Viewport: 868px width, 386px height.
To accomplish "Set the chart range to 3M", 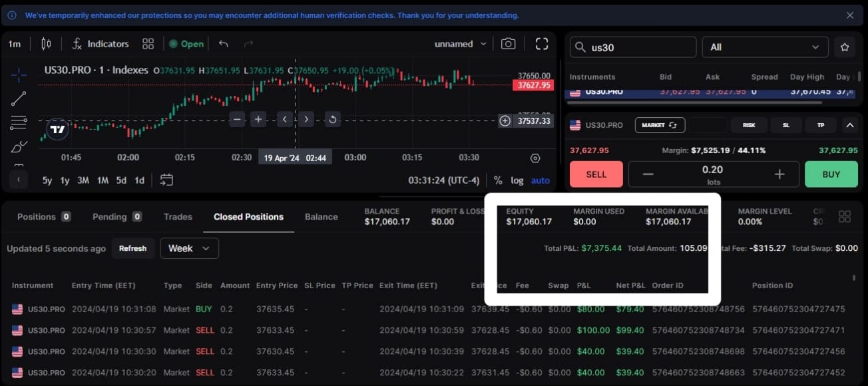I will tap(83, 180).
